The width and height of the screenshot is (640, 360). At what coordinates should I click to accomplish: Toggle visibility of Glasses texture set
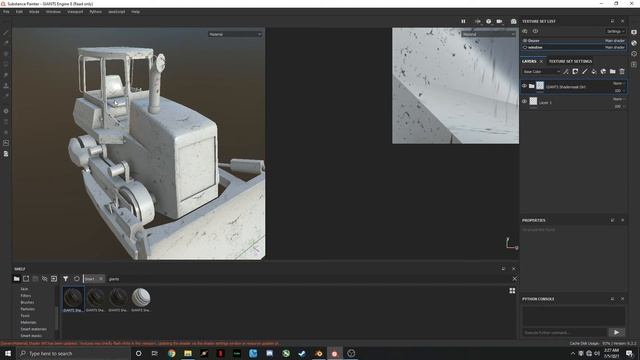point(525,41)
